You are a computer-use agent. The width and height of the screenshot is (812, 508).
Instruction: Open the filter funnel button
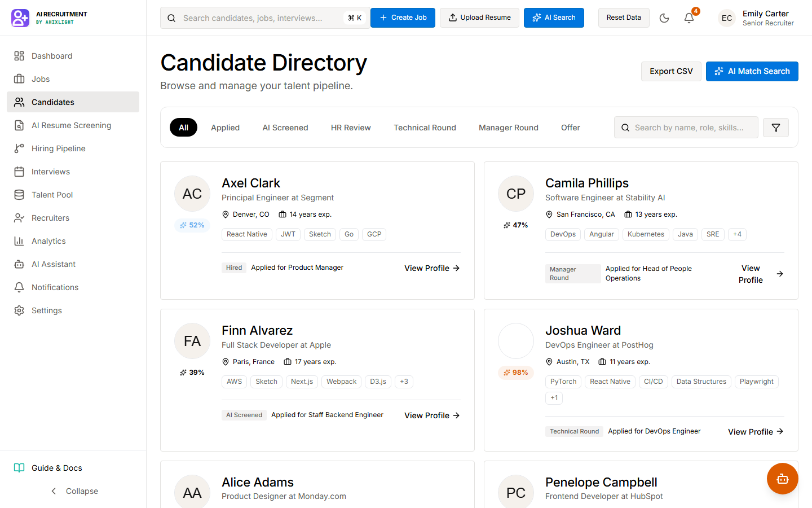tap(776, 128)
